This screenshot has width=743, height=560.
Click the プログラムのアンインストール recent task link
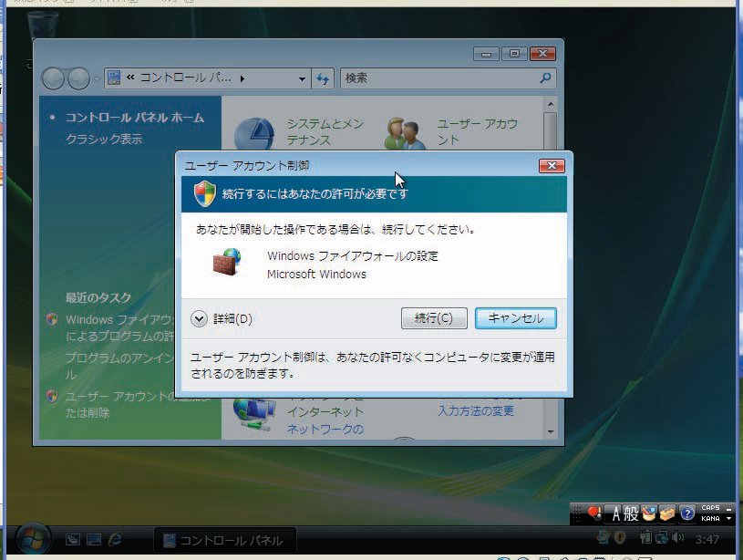tap(120, 366)
